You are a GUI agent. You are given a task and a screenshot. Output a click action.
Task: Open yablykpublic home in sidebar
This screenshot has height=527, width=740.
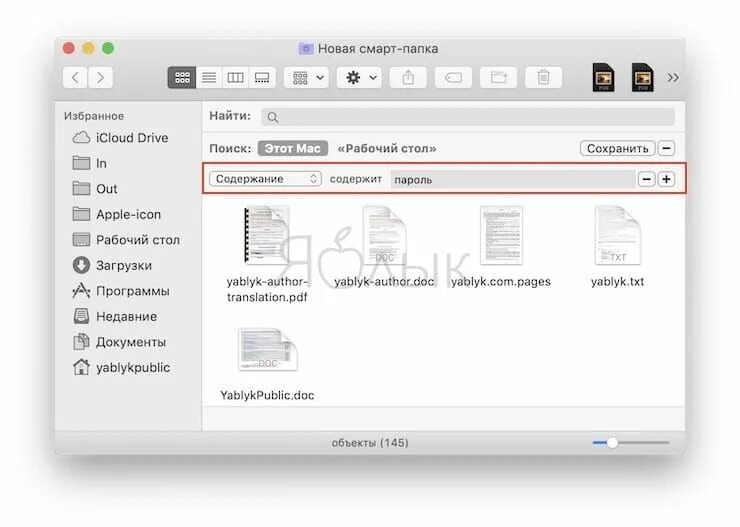point(122,367)
